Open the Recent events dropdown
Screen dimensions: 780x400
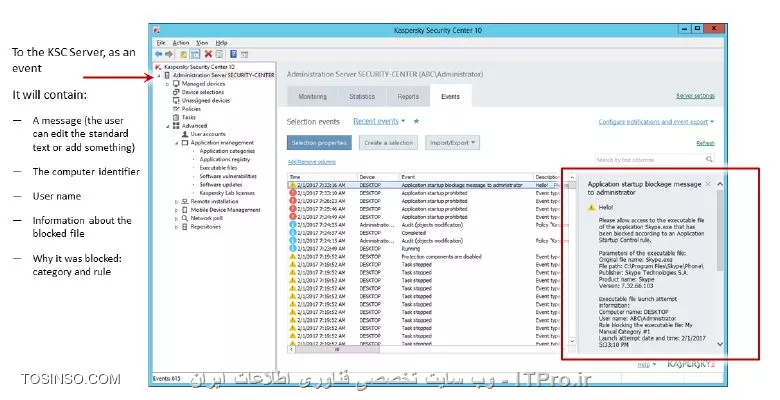point(379,121)
